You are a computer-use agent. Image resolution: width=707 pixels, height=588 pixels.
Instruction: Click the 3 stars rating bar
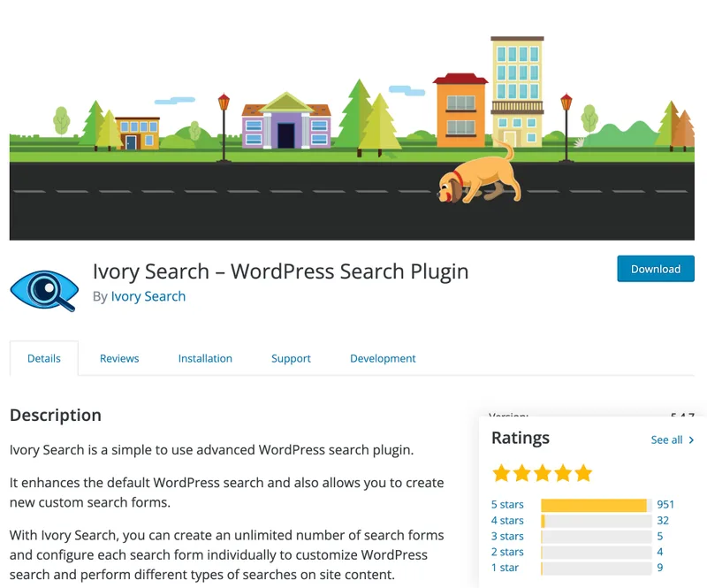[597, 537]
